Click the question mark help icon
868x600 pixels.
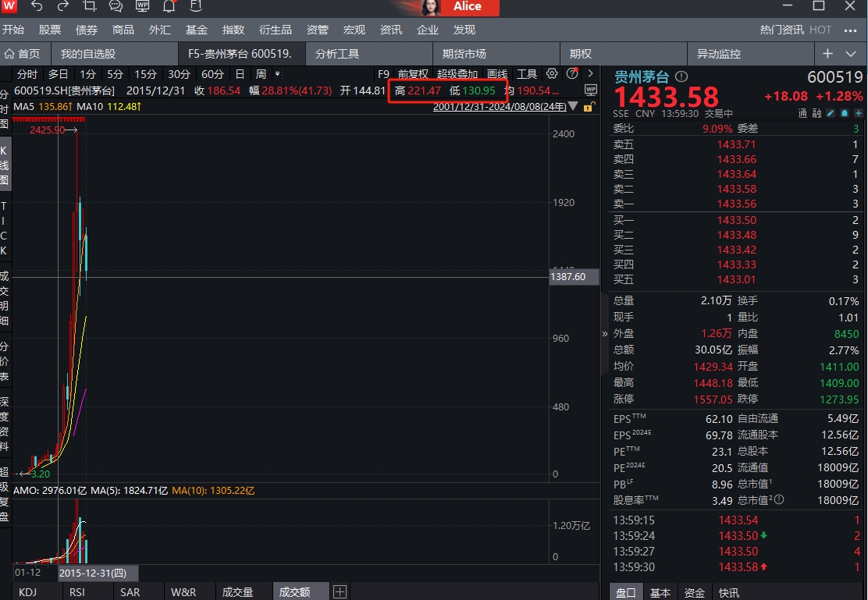tap(572, 73)
